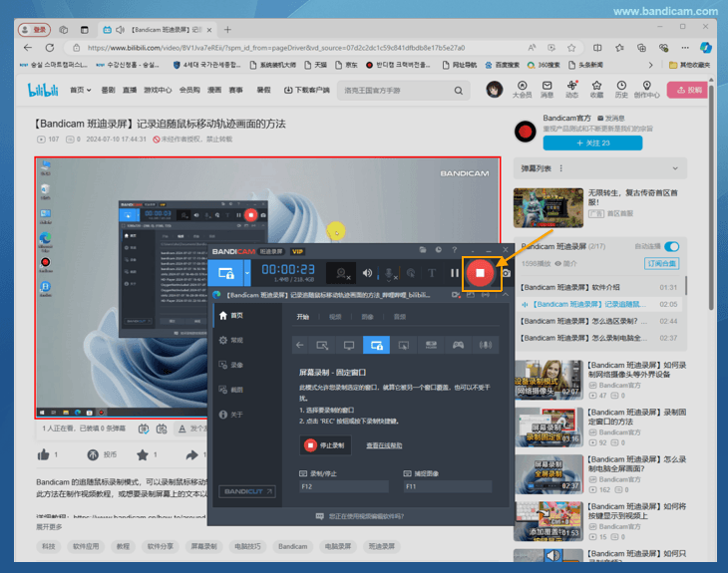Open the 常规 settings section in Bandicam sidebar
728x573 pixels.
[236, 340]
